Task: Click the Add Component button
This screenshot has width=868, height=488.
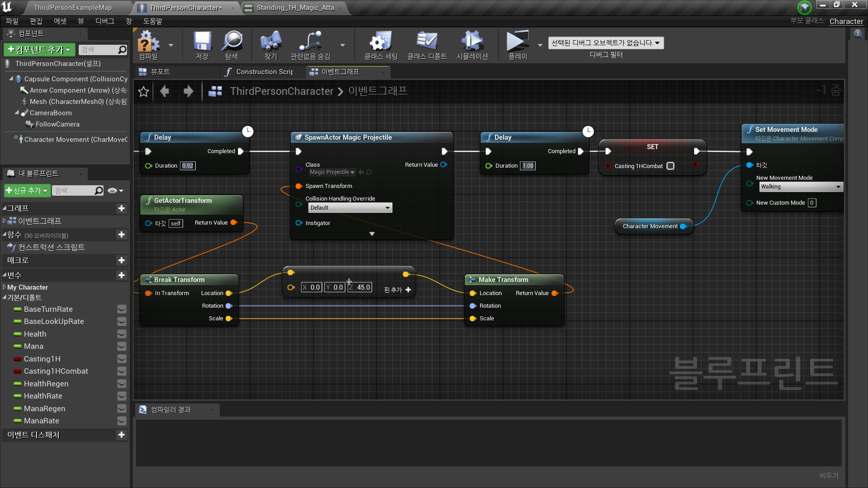Action: pyautogui.click(x=40, y=50)
